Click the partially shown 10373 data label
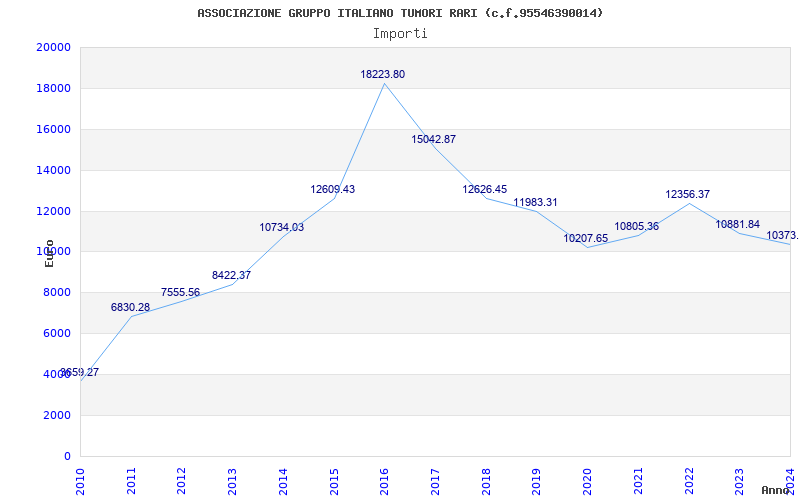Screen dimensions: 800x500 click(x=783, y=235)
